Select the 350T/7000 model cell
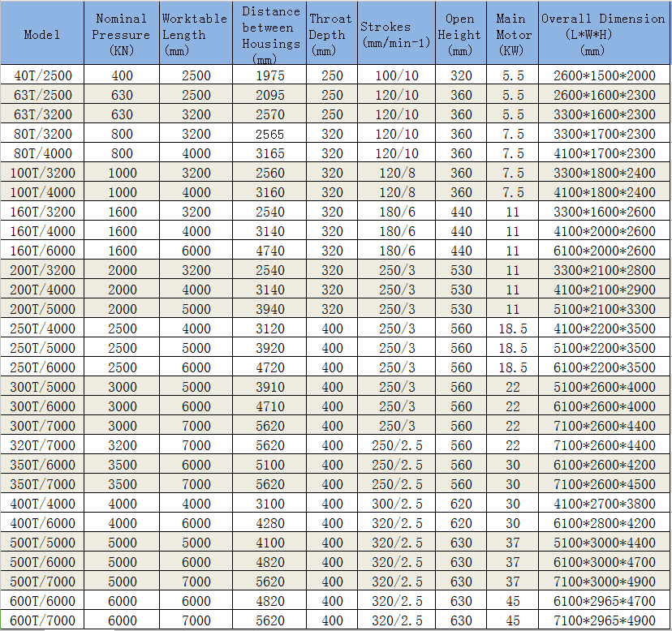 pyautogui.click(x=43, y=484)
